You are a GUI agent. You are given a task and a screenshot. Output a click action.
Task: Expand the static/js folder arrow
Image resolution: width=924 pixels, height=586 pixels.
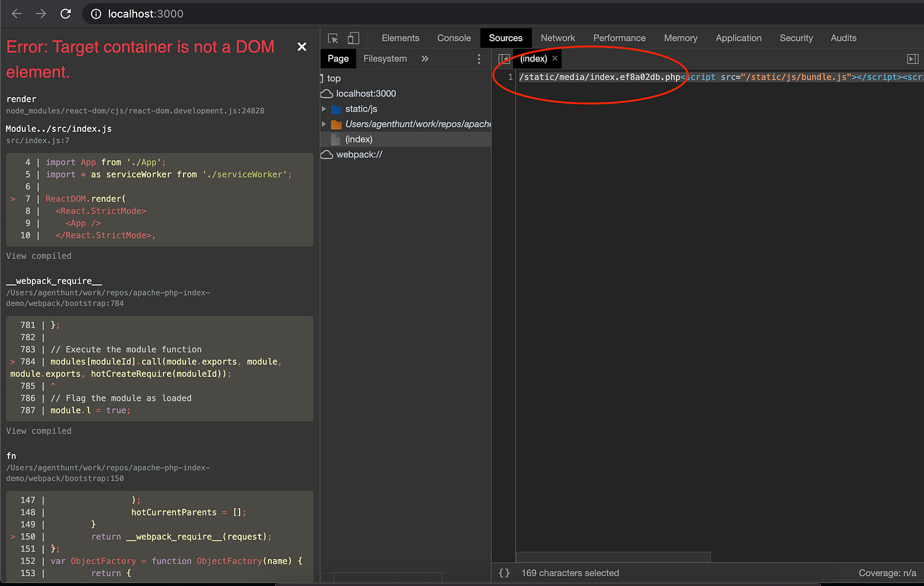pos(324,109)
